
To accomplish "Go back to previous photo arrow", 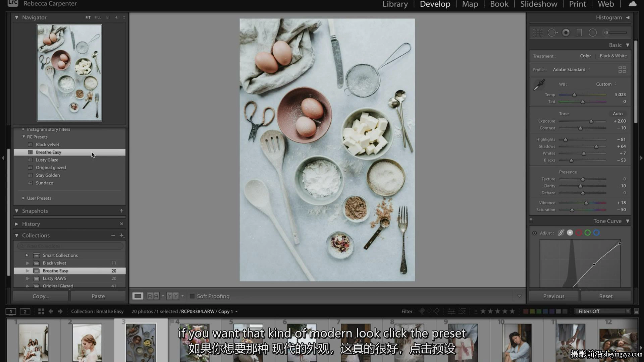I will 51,311.
